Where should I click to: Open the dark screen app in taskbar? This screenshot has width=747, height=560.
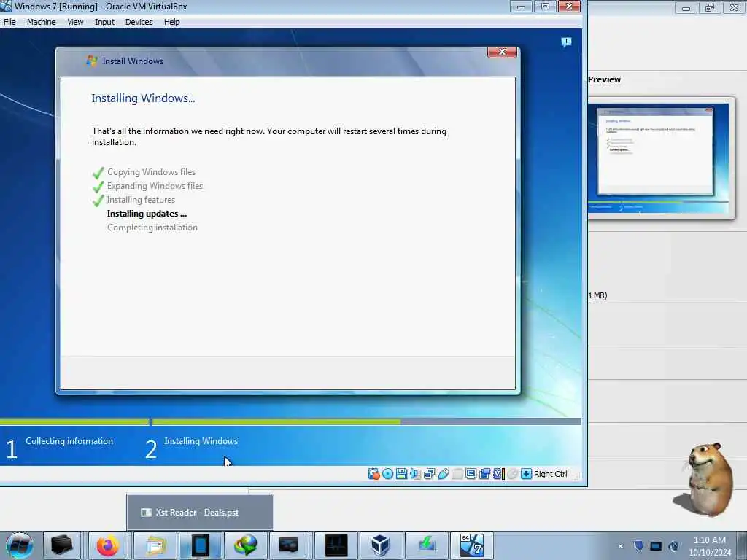pos(289,545)
